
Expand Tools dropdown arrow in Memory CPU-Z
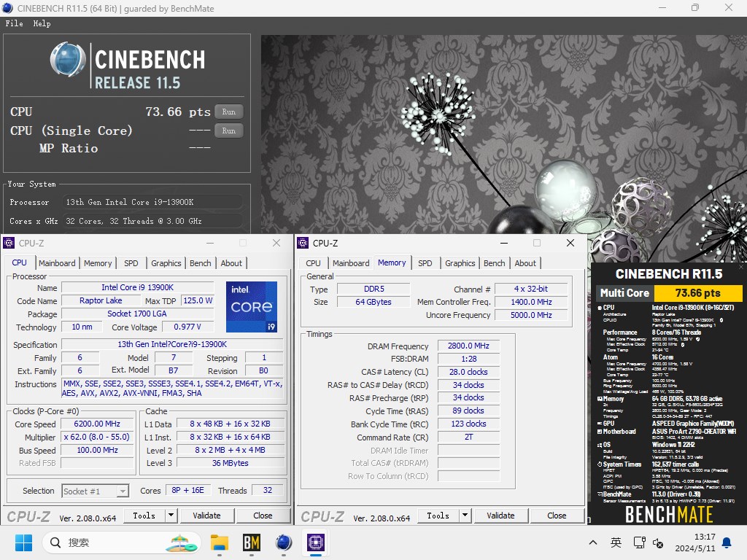(x=465, y=516)
